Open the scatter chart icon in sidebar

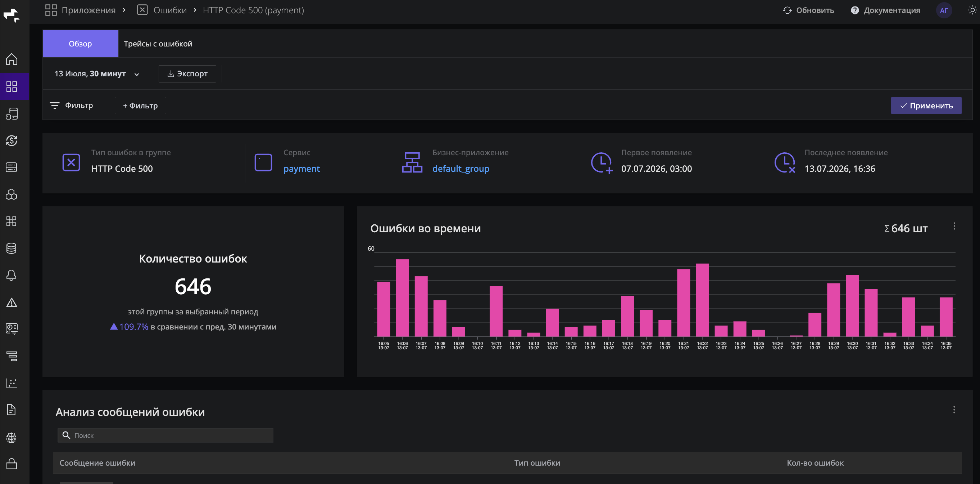(x=12, y=383)
